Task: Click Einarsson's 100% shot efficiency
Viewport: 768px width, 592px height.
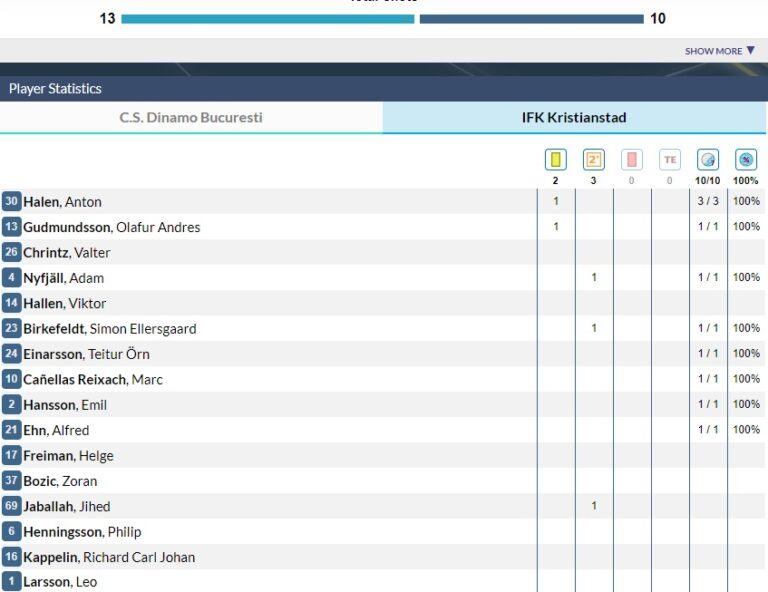Action: (x=746, y=354)
